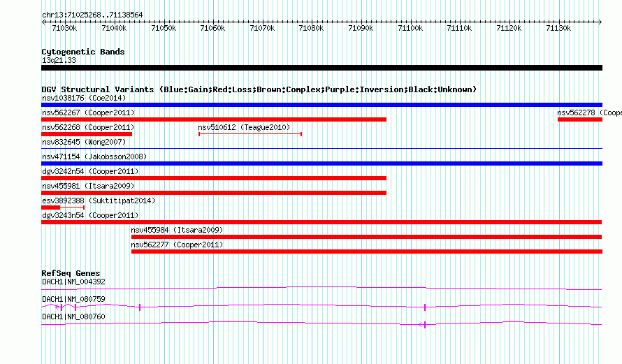
Task: Select the 71090k ruler tick label
Action: [x=361, y=28]
